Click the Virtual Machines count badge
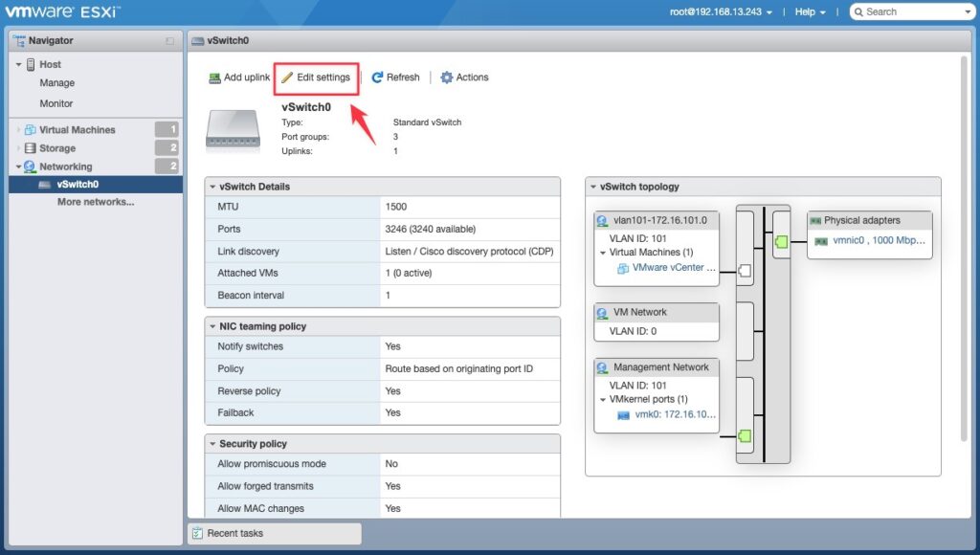The height and width of the screenshot is (555, 980). point(167,130)
